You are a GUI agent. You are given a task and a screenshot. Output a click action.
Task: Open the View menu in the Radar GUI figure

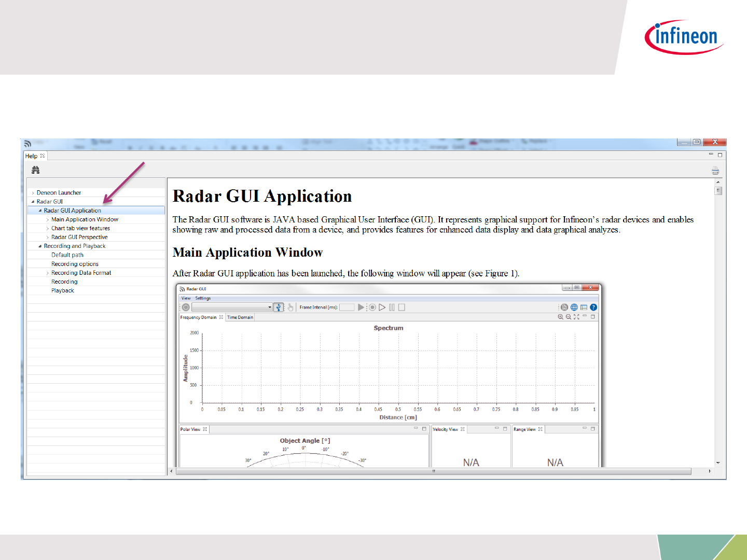pos(186,298)
